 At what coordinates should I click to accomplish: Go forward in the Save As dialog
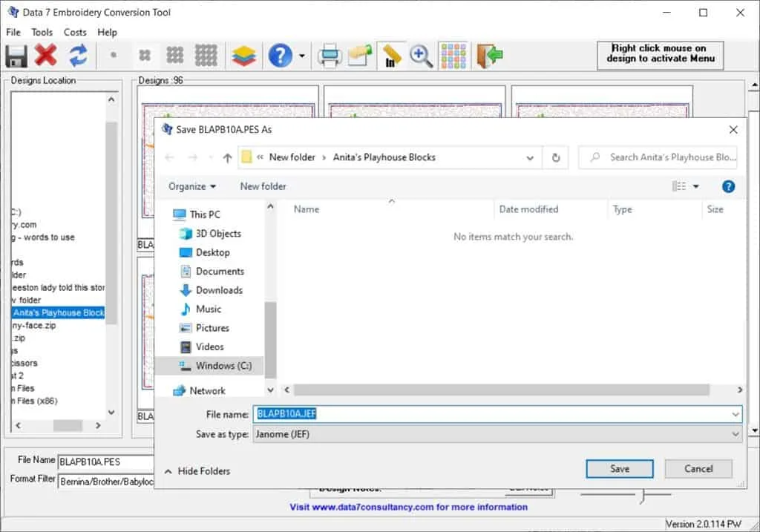coord(192,157)
